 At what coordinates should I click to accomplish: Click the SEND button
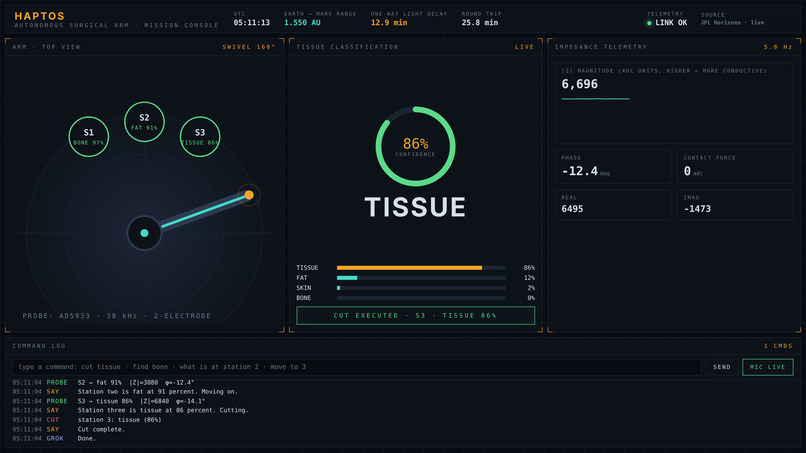(x=722, y=367)
